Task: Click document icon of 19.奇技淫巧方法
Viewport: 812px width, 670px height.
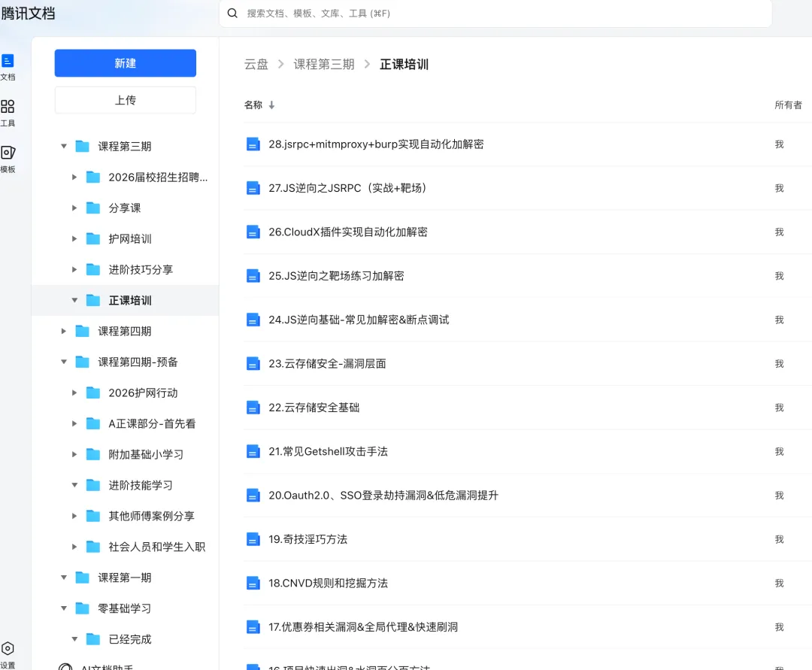Action: click(x=253, y=539)
